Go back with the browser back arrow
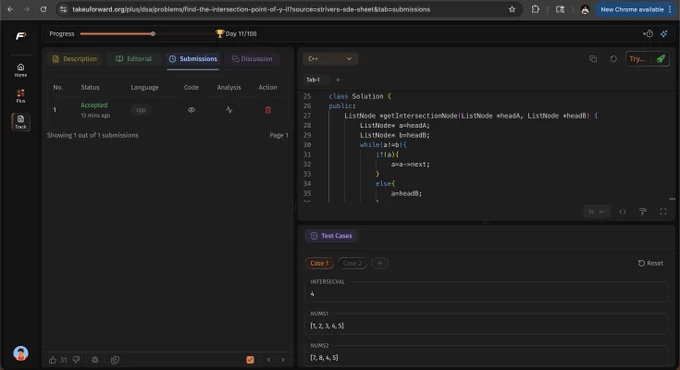Screen dimensions: 680x370 tap(10, 9)
